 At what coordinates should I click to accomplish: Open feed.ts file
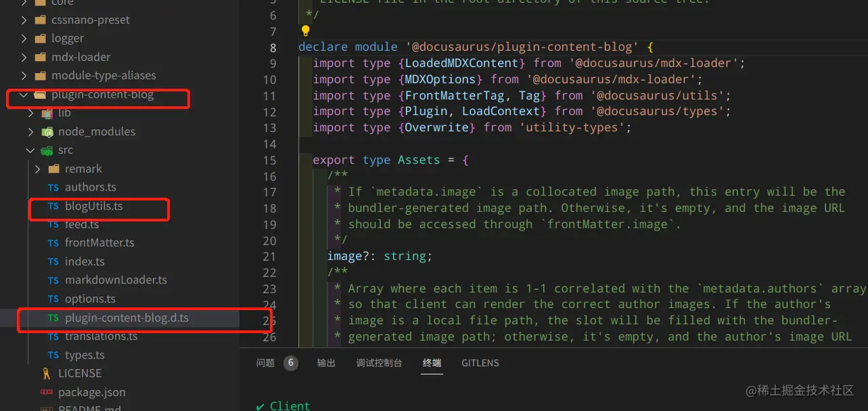click(82, 225)
